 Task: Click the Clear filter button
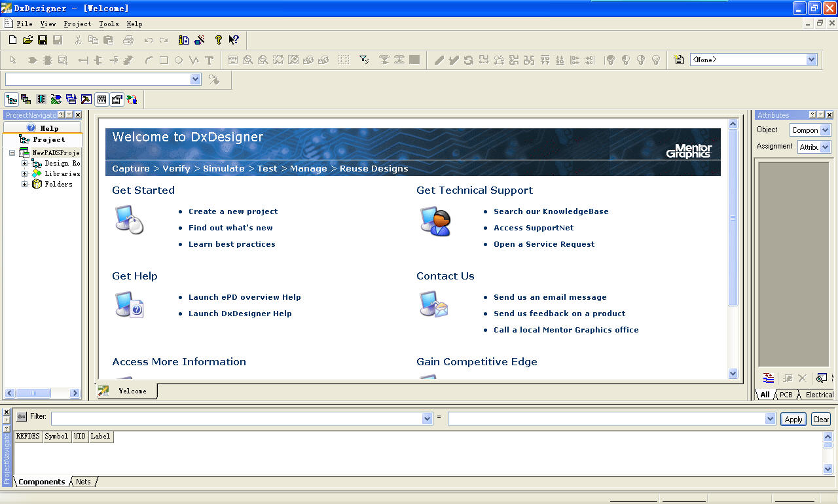(821, 419)
